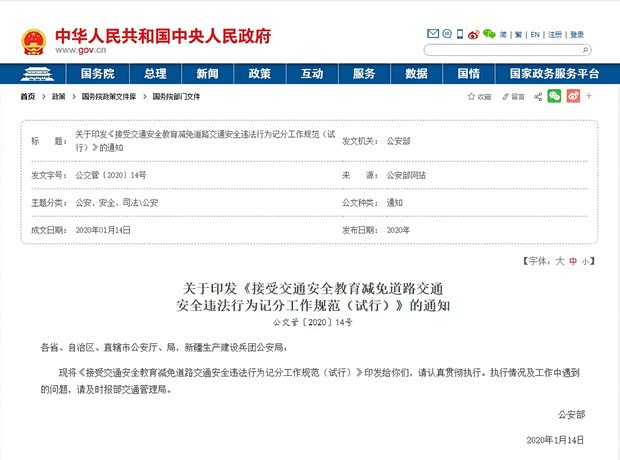
Task: Open the 政策 navigation menu item
Action: tap(260, 74)
